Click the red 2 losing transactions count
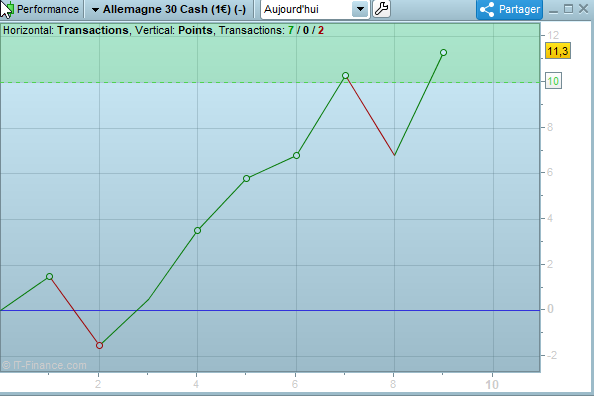The image size is (594, 396). coord(321,30)
